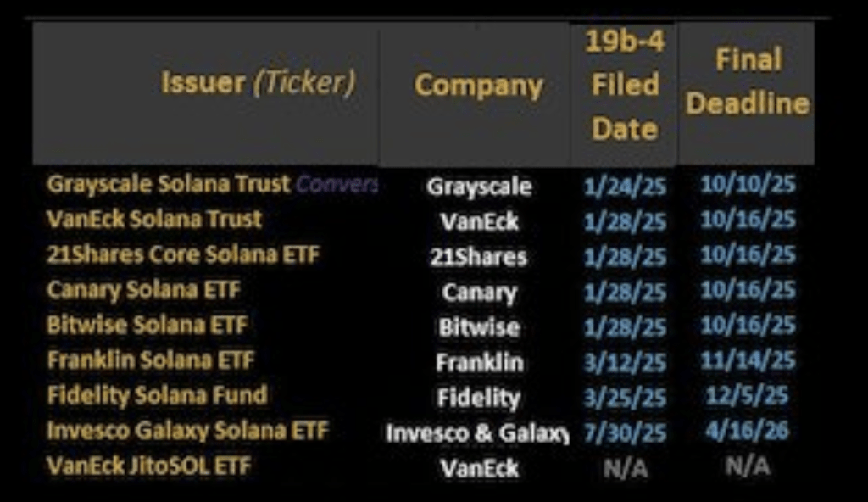Click Franklin Solana ETF issuer name

click(150, 360)
